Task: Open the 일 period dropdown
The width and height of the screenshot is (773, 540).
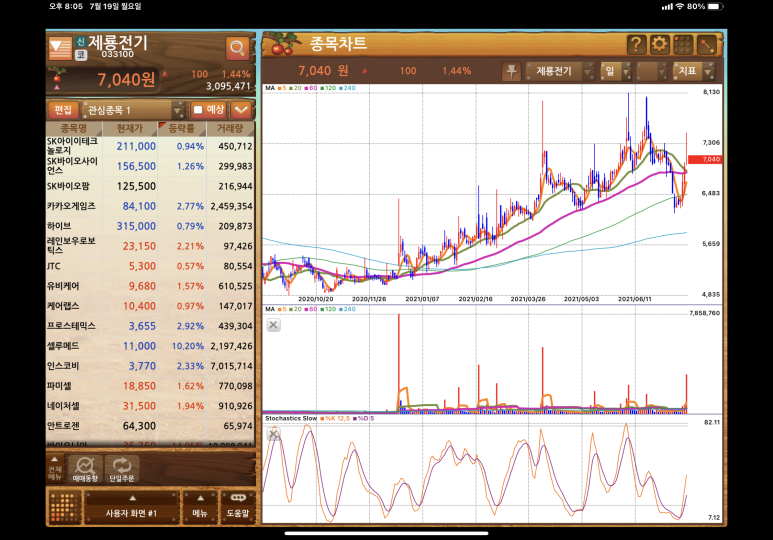Action: [x=615, y=72]
